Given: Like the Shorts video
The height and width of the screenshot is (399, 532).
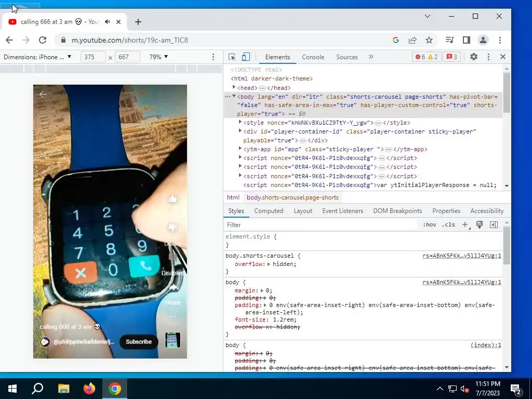Looking at the screenshot, I should click(x=172, y=199).
